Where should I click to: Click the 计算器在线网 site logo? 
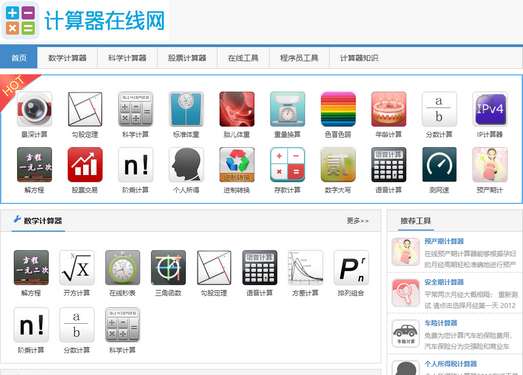(x=85, y=21)
